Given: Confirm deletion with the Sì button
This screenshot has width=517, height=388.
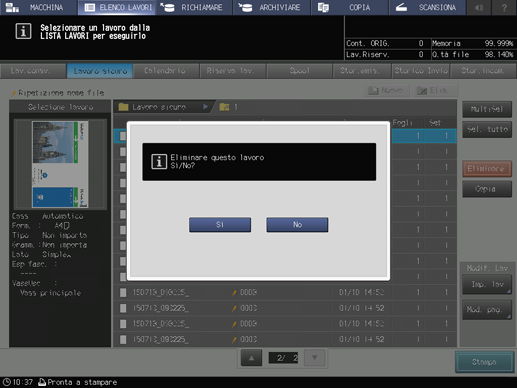Looking at the screenshot, I should pos(220,225).
